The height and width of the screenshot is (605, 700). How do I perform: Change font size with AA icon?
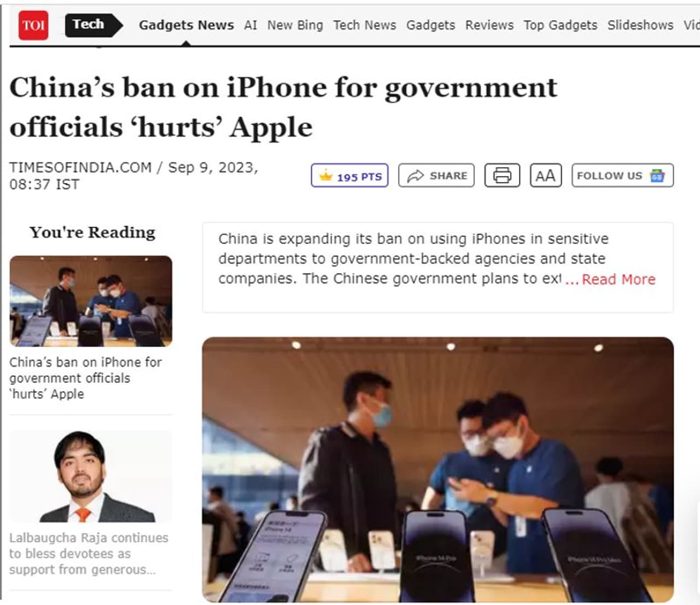pyautogui.click(x=545, y=176)
